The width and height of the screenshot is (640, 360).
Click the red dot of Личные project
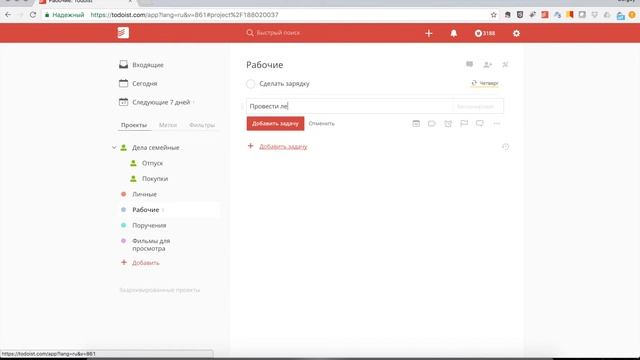point(124,194)
